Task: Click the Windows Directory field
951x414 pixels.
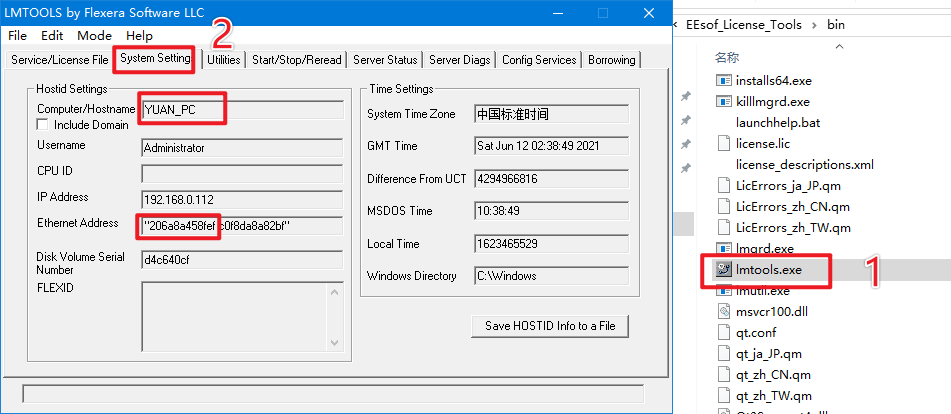Action: (x=551, y=275)
